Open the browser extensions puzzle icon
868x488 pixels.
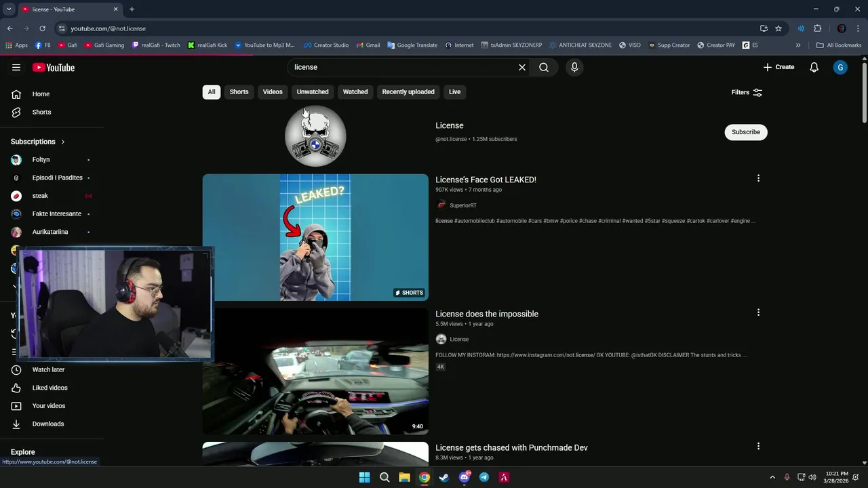pos(817,28)
